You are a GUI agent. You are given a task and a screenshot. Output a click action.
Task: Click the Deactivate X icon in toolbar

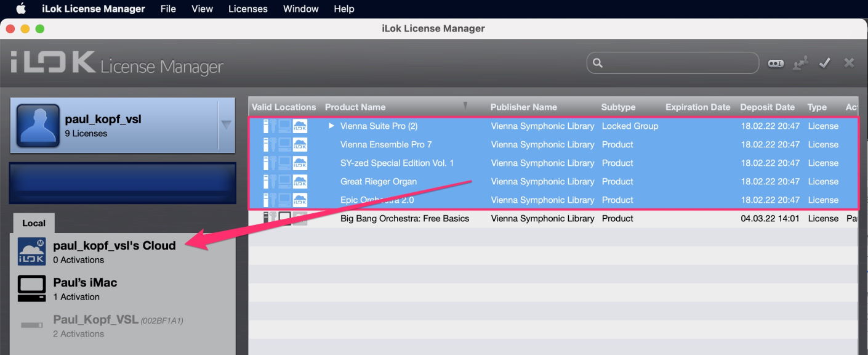click(x=849, y=63)
